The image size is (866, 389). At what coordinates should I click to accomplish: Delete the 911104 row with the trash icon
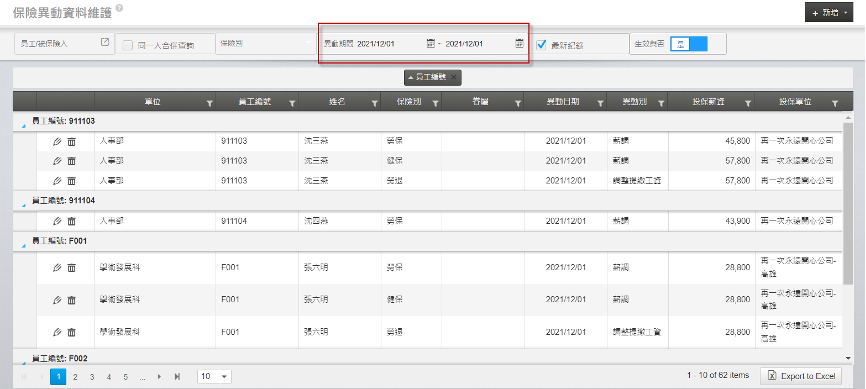pyautogui.click(x=71, y=221)
